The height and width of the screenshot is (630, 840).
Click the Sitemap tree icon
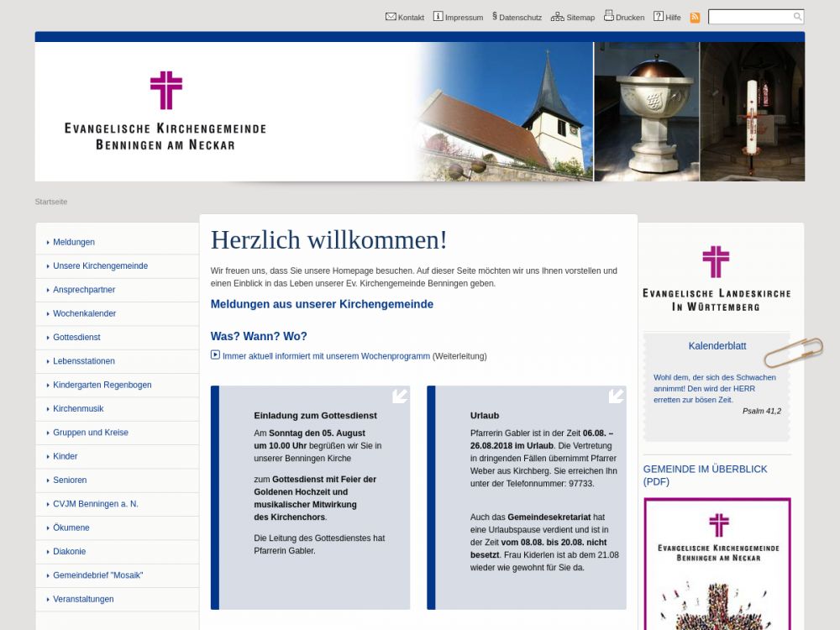pyautogui.click(x=557, y=16)
